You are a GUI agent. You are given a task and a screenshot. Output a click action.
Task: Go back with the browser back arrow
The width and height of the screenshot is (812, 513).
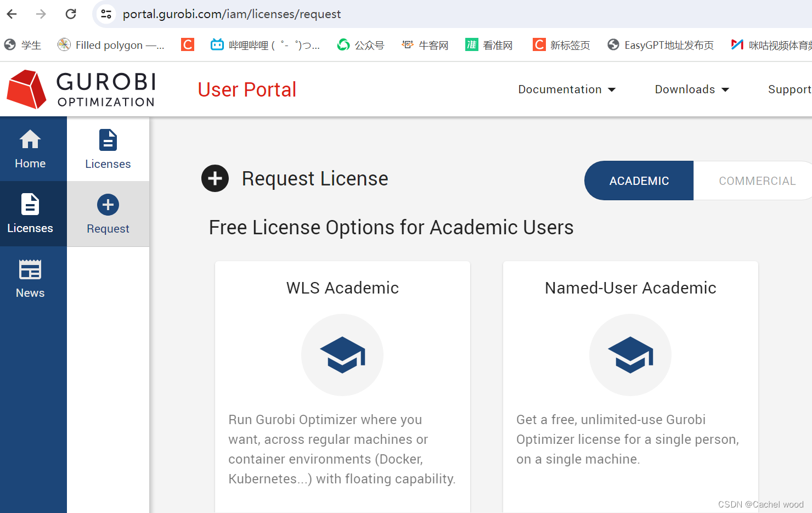pos(12,14)
